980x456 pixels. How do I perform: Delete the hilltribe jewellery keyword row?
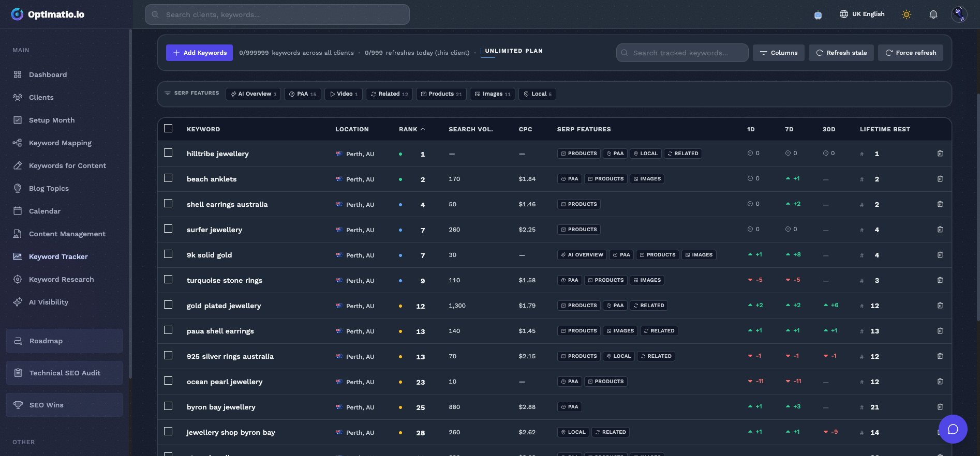point(940,154)
